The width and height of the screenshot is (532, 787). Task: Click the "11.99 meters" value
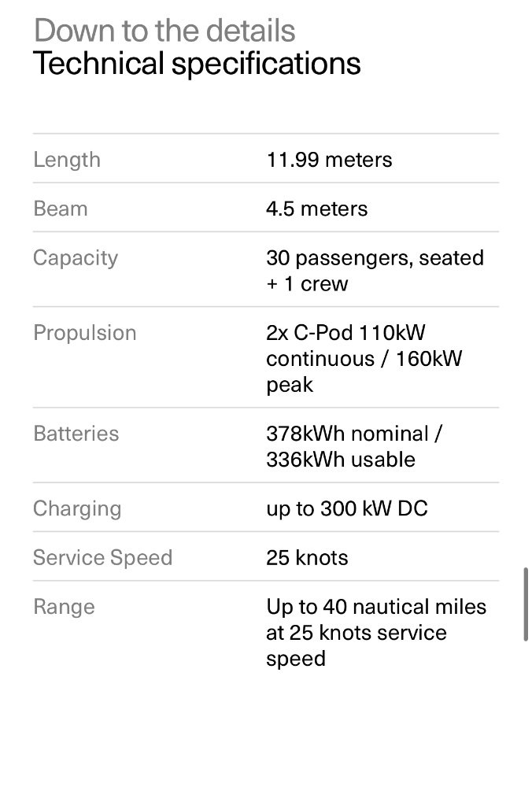[329, 160]
